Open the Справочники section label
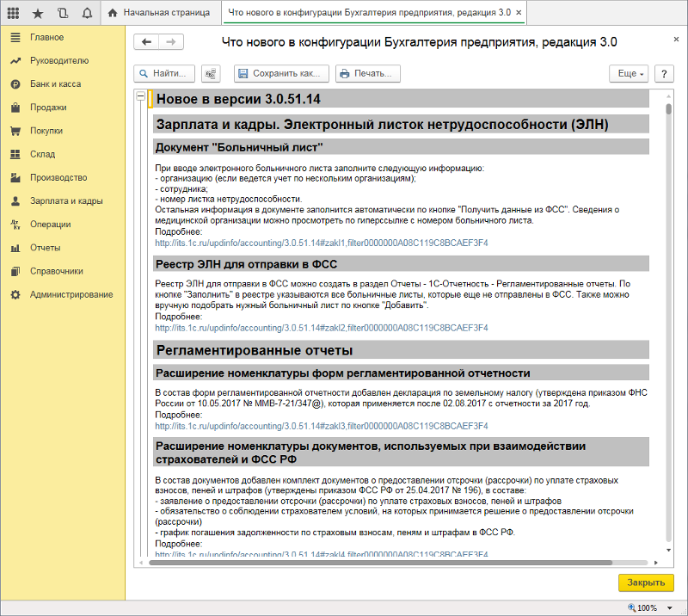Image resolution: width=688 pixels, height=616 pixels. [x=57, y=271]
